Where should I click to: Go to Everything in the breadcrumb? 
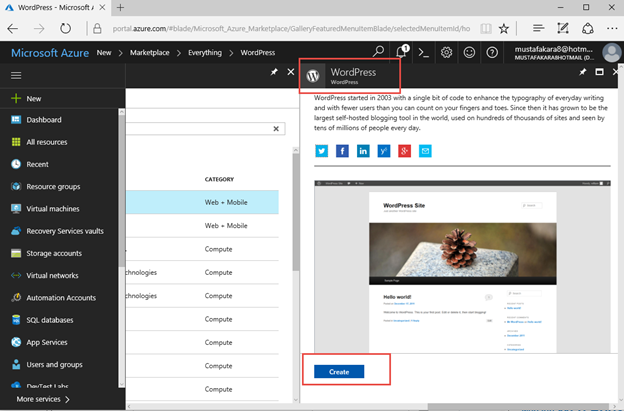pos(205,53)
